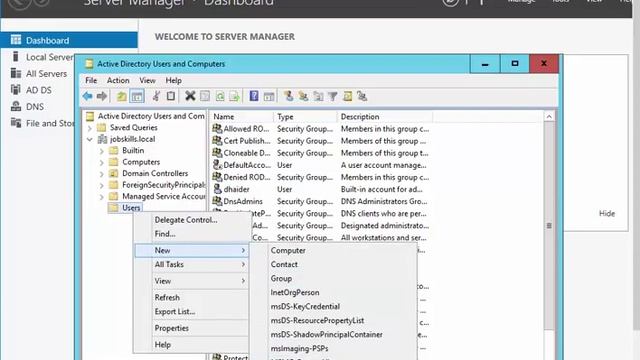Click the Local Server sidebar icon

[16, 57]
